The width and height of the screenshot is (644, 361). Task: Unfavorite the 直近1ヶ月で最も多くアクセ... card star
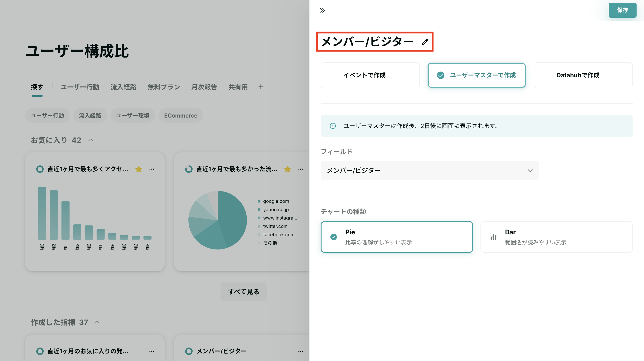[138, 169]
